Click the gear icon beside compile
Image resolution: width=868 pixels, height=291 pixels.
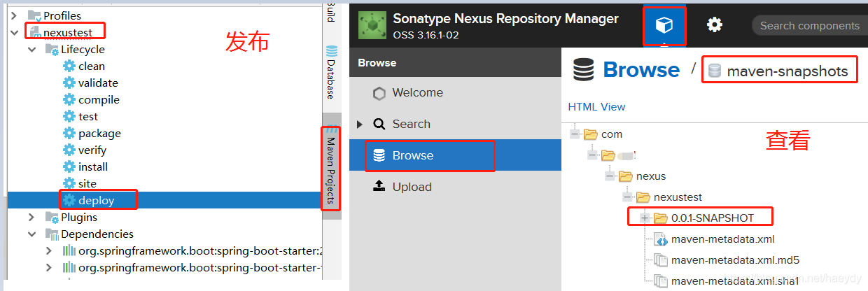click(x=69, y=99)
